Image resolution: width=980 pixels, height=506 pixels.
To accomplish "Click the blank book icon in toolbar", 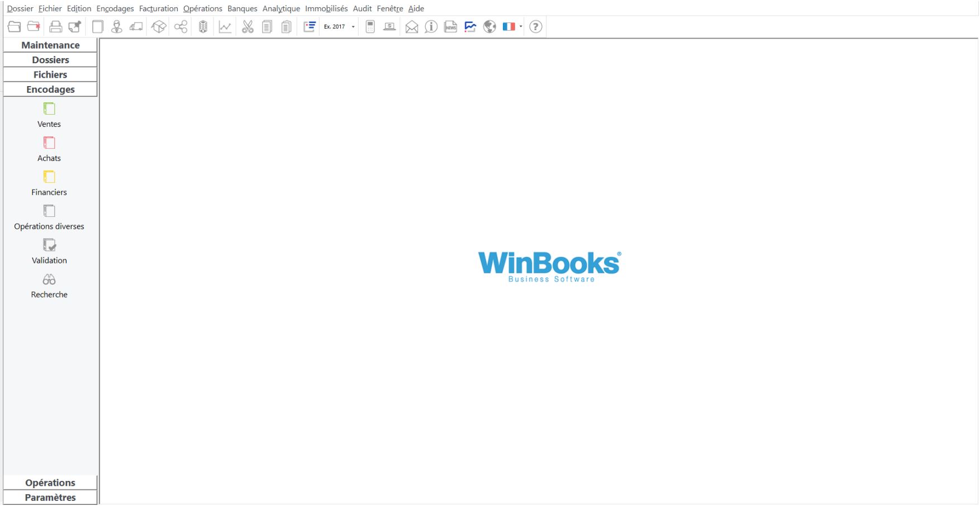I will point(98,26).
